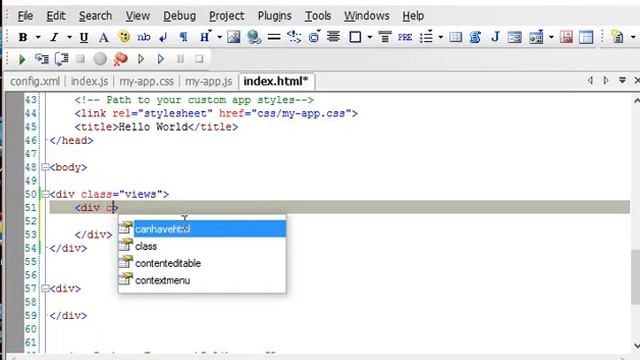Insert JavaScript with the J icon
This screenshot has width=640, height=360.
pyautogui.click(x=496, y=37)
